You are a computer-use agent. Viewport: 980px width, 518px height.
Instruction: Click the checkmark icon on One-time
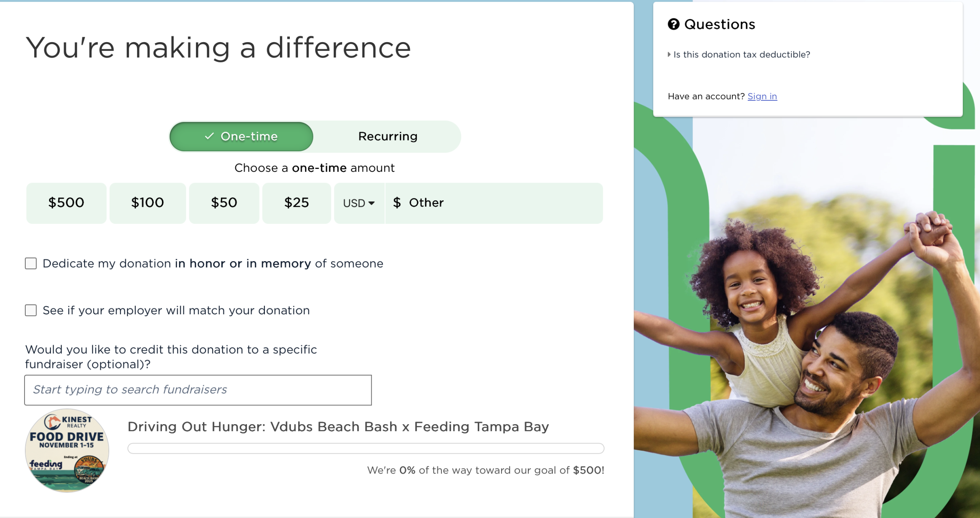pos(209,136)
